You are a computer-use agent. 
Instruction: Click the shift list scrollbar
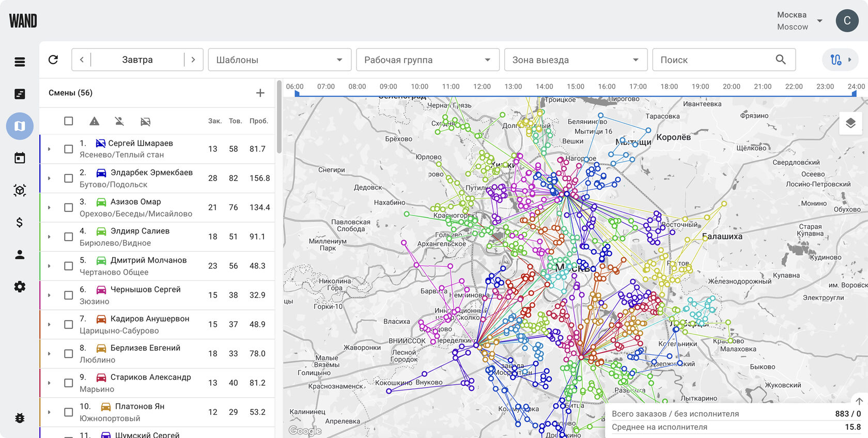click(279, 117)
